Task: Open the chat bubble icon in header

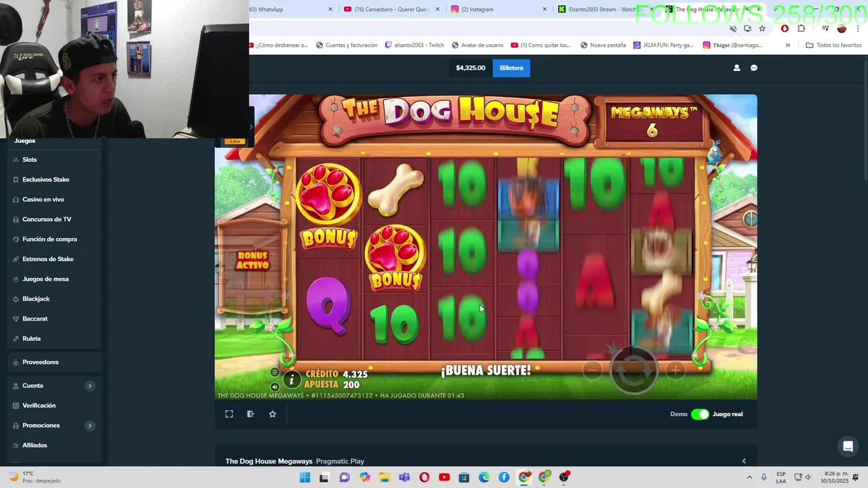Action: (754, 68)
